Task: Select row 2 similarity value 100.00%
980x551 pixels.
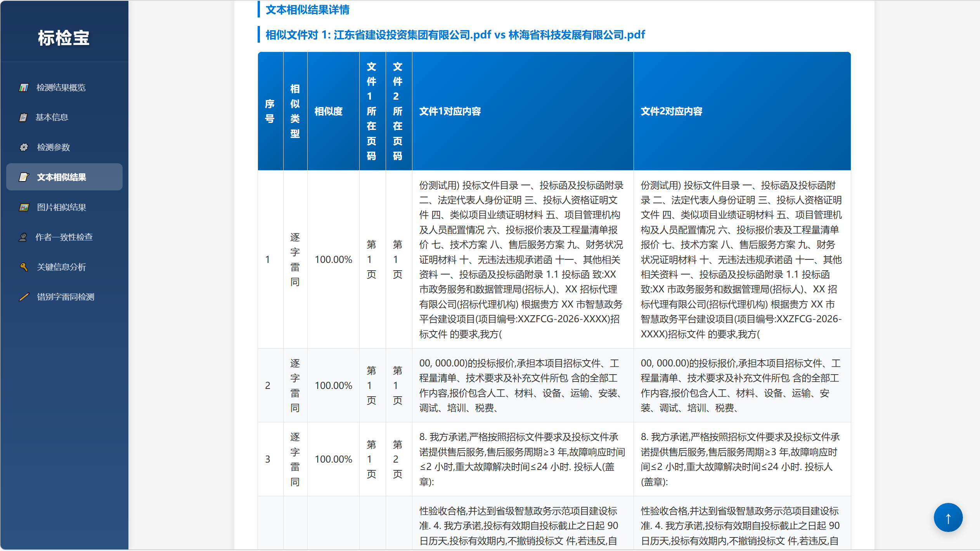Action: coord(334,385)
